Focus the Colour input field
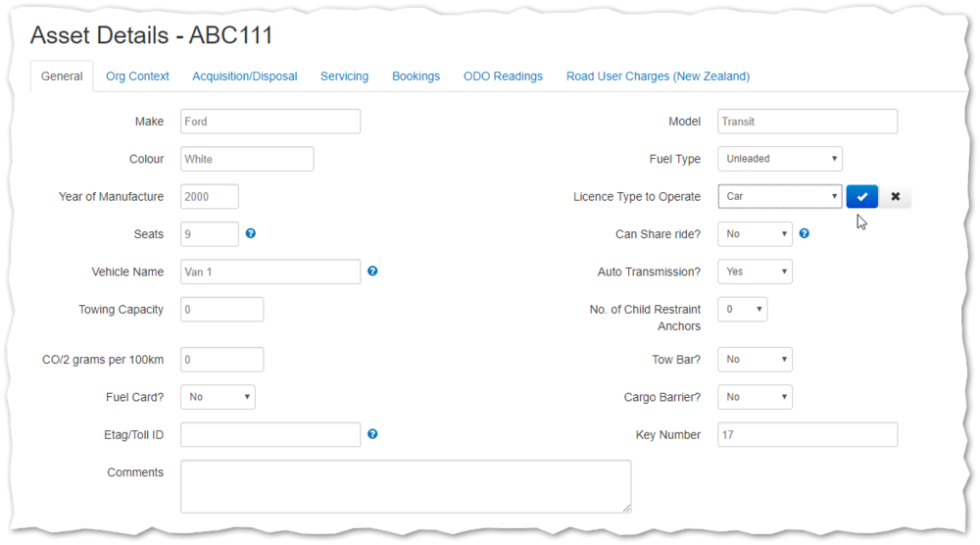Image resolution: width=980 pixels, height=545 pixels. pyautogui.click(x=247, y=159)
